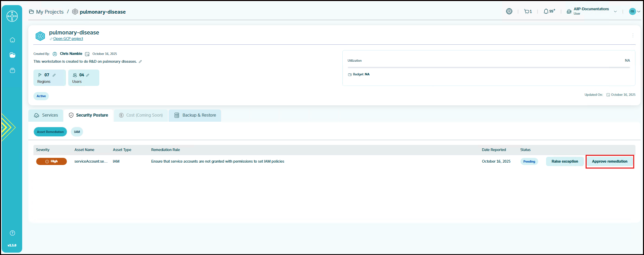Expand the user avatar profile menu
Image resolution: width=644 pixels, height=255 pixels.
point(634,11)
